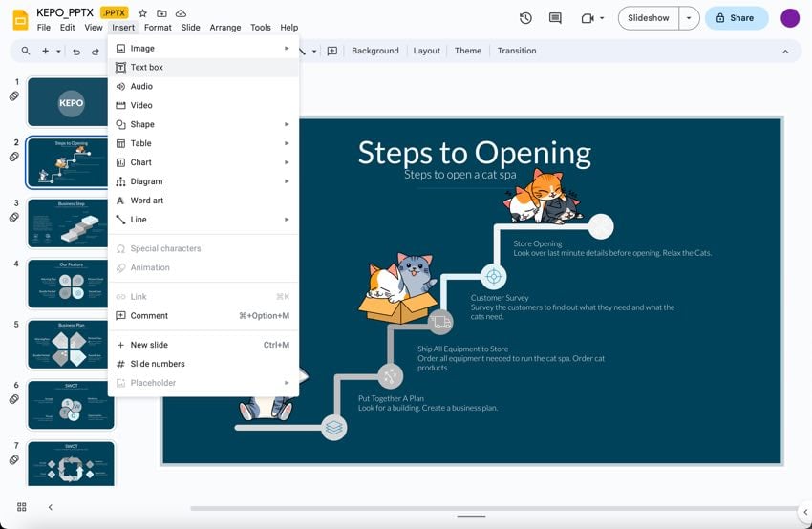Viewport: 812px width, 529px height.
Task: Click the search magnifier in toolbar
Action: [x=26, y=52]
